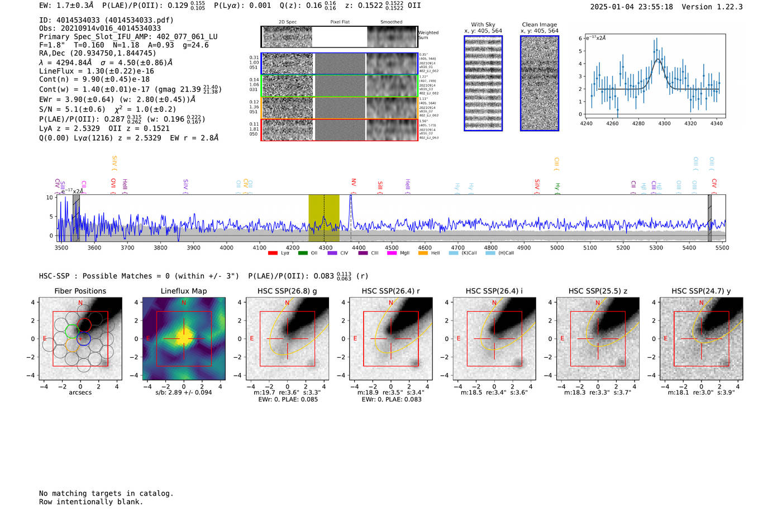Click the green Hγ line label near 5000Å

click(x=557, y=188)
